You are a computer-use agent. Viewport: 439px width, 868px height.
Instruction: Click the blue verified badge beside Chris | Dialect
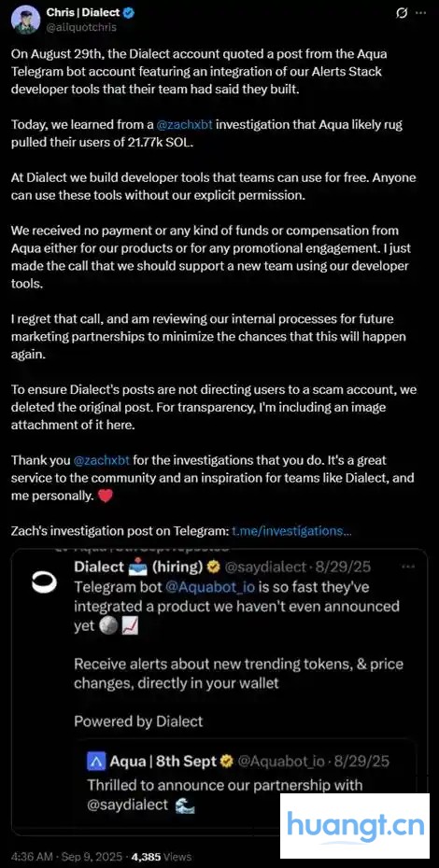click(x=130, y=13)
